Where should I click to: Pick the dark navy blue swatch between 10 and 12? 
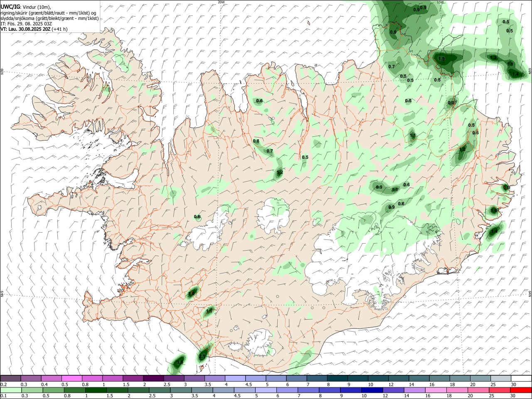[x=372, y=390]
